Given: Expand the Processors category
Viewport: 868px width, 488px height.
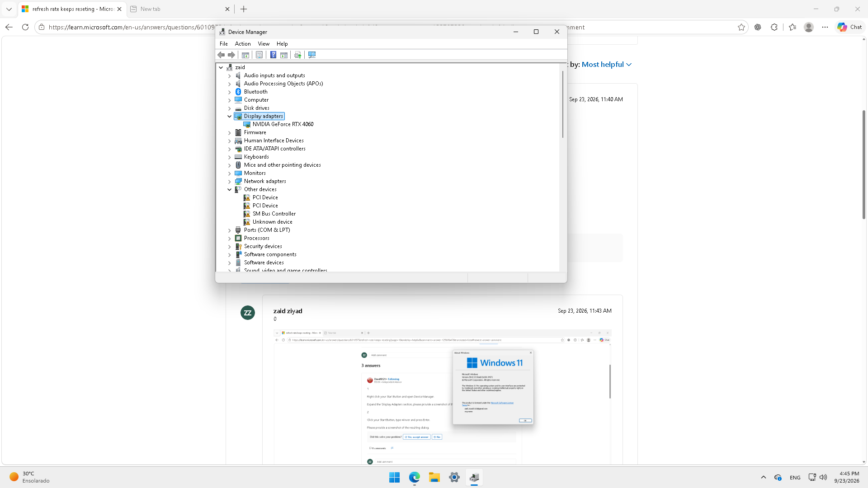Looking at the screenshot, I should pos(229,239).
